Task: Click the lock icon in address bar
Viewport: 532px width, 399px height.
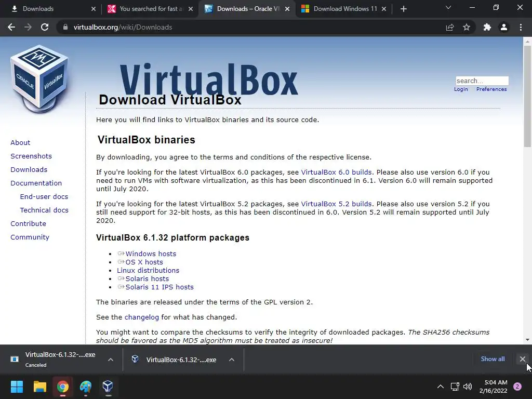Action: tap(65, 27)
